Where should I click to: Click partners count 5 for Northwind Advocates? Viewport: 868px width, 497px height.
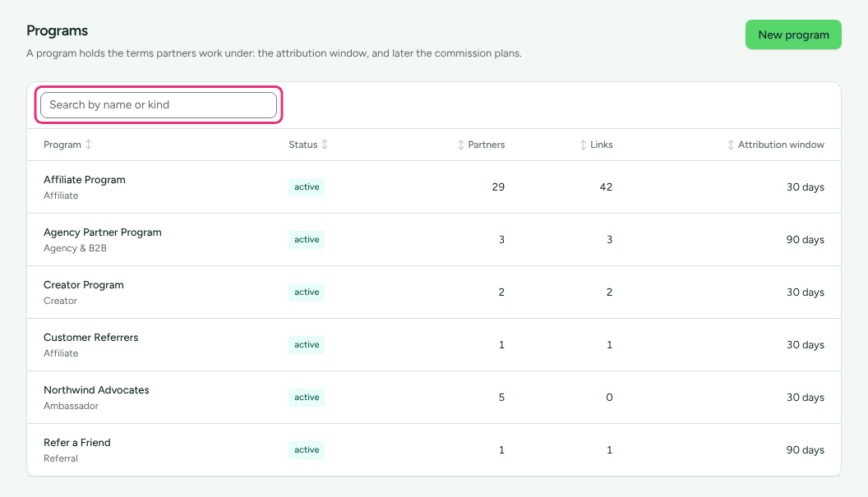coord(501,398)
